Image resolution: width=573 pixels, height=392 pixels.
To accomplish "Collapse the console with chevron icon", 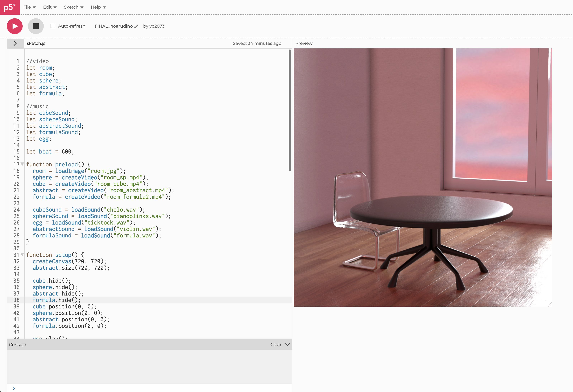I will point(288,344).
